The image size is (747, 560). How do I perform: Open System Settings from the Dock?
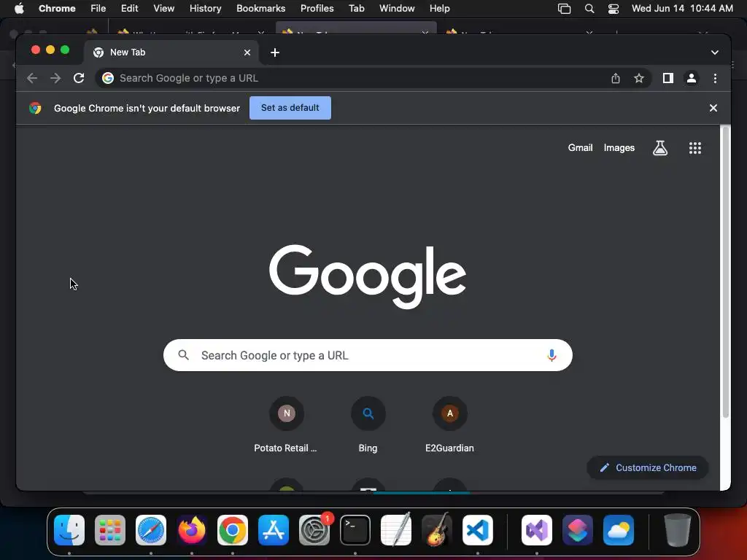pyautogui.click(x=314, y=530)
